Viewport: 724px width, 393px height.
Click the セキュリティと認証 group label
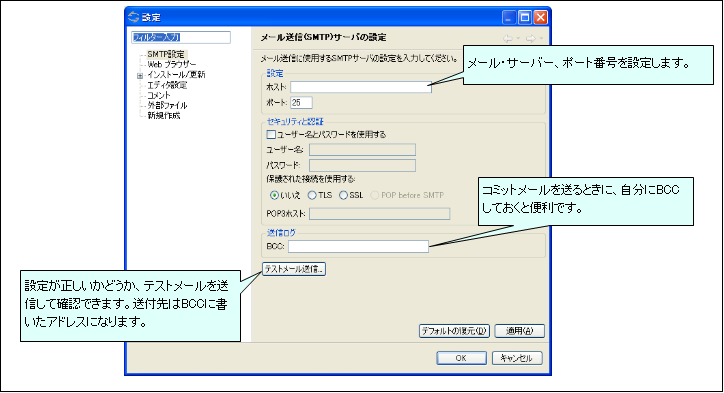click(295, 122)
